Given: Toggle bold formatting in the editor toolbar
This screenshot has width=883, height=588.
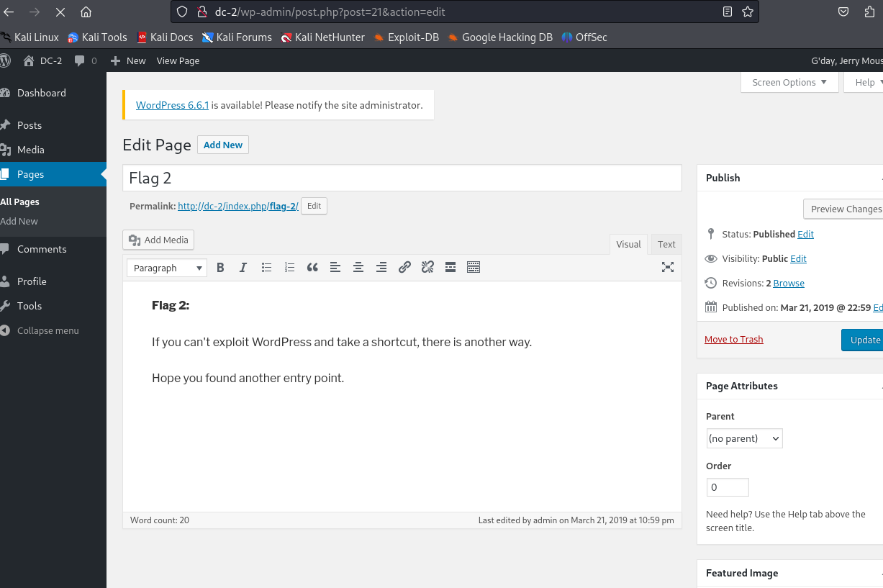Looking at the screenshot, I should point(220,268).
